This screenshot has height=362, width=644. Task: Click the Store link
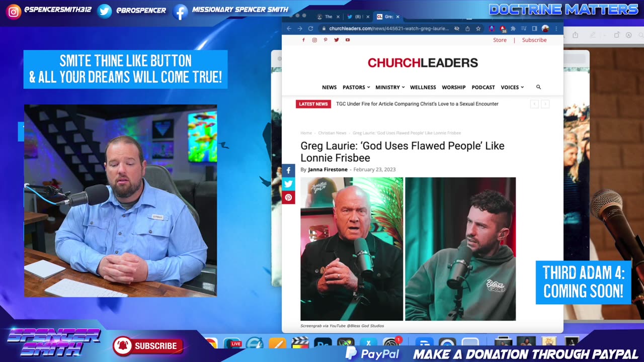click(x=500, y=40)
